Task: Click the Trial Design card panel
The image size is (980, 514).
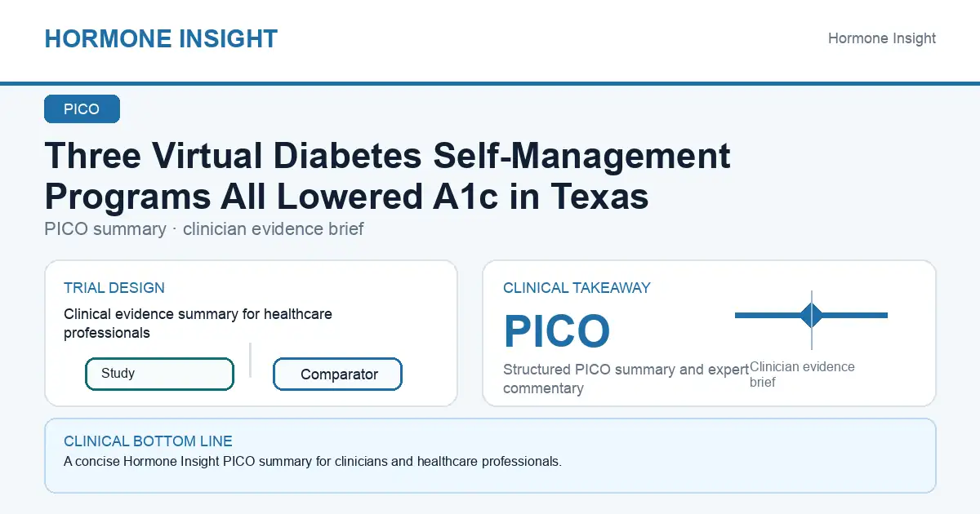Action: coord(251,333)
